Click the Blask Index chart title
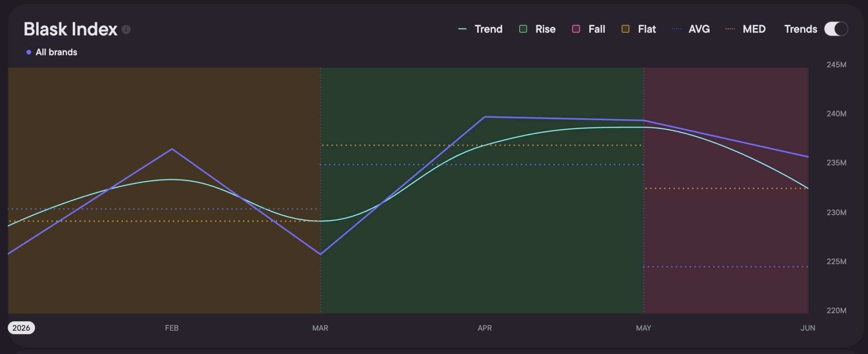868x354 pixels. [70, 29]
